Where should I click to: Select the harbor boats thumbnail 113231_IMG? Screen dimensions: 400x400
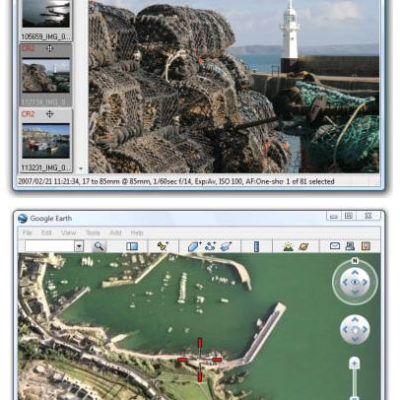(x=46, y=141)
